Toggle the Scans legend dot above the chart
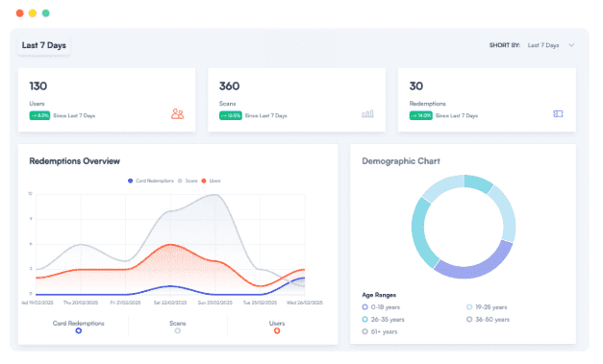This screenshot has height=364, width=603. (x=180, y=181)
